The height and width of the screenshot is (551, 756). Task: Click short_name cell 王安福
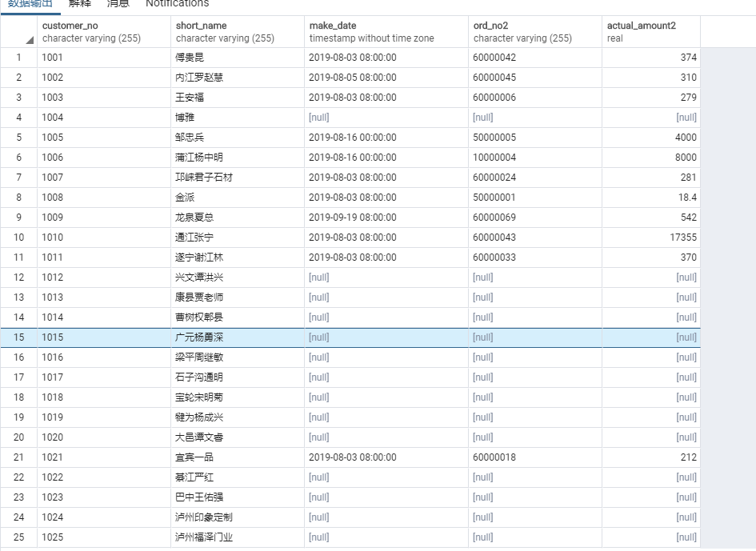pyautogui.click(x=238, y=98)
